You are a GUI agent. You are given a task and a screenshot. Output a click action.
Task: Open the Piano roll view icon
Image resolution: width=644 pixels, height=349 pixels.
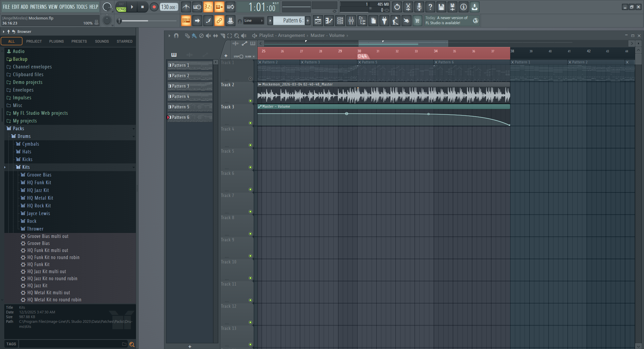tap(329, 21)
